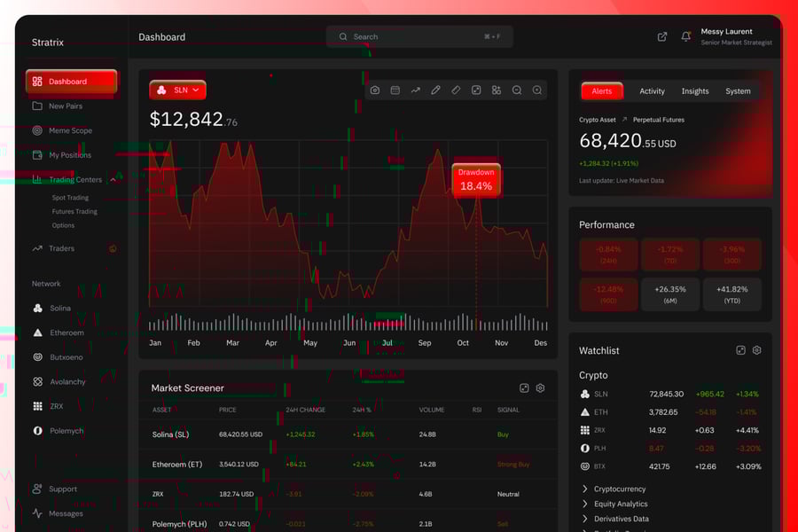Switch to the Activity tab

point(652,91)
